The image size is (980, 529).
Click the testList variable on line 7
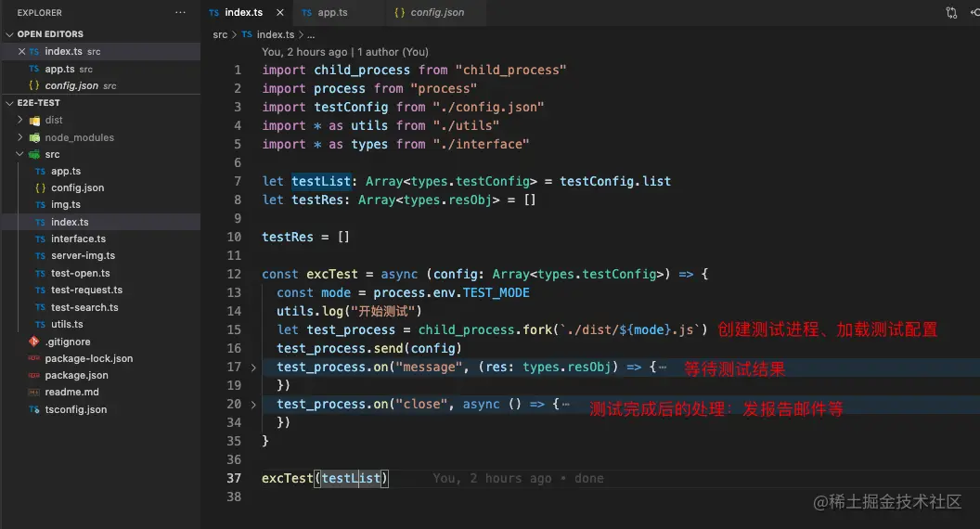pos(321,181)
